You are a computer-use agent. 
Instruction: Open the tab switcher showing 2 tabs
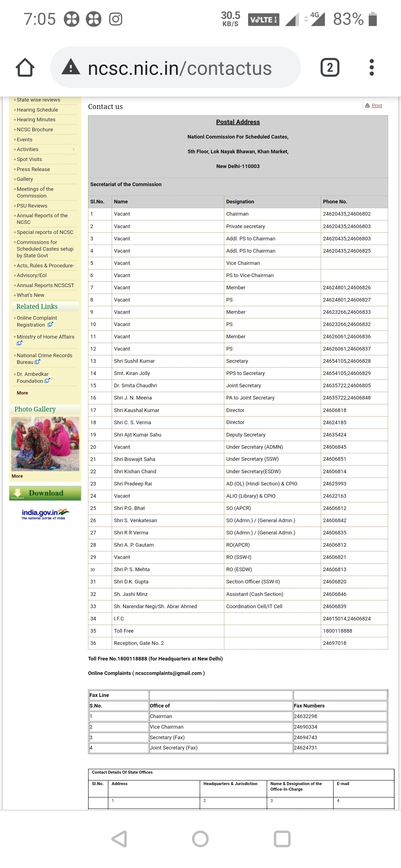click(x=329, y=67)
